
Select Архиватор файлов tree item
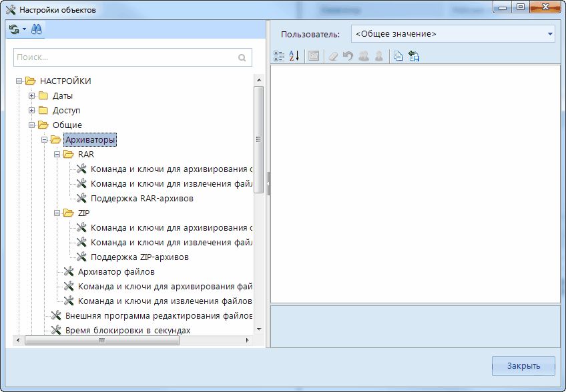pyautogui.click(x=116, y=272)
